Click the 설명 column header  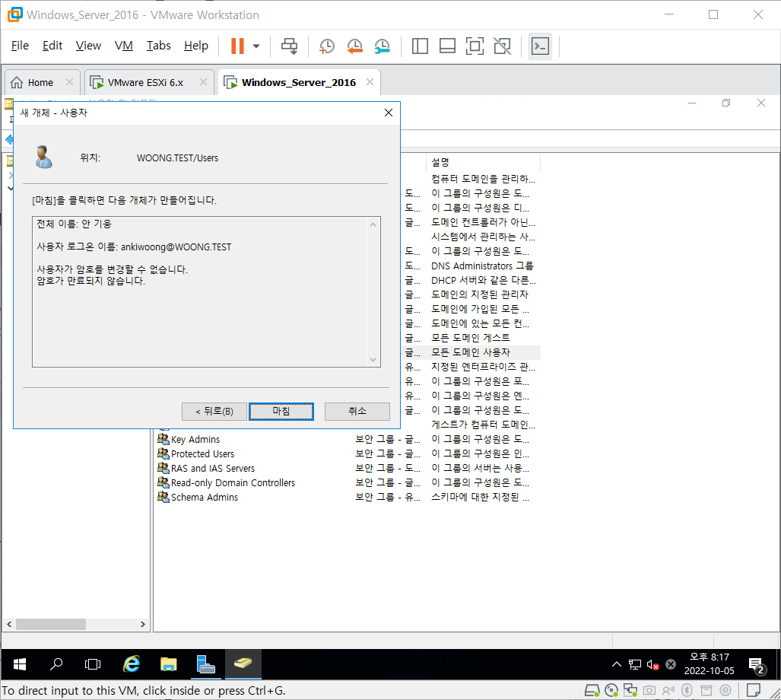tap(483, 162)
